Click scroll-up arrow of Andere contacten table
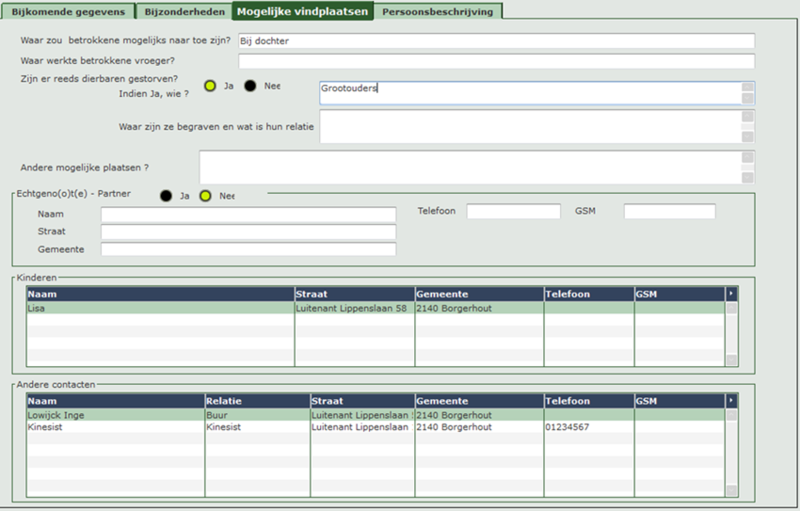800x511 pixels. pyautogui.click(x=732, y=414)
